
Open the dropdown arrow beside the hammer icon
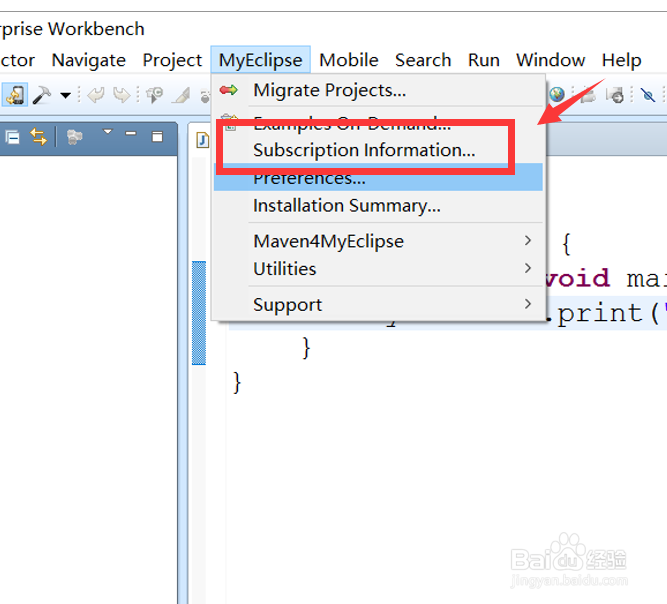click(65, 95)
